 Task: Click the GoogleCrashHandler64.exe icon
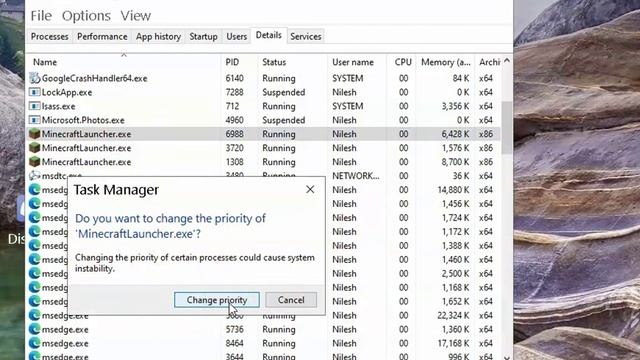tap(35, 78)
